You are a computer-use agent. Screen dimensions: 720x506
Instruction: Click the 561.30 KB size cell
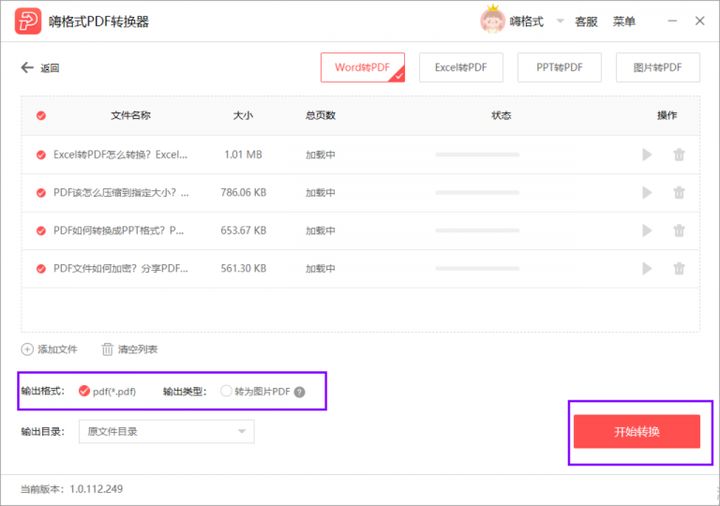pyautogui.click(x=243, y=268)
